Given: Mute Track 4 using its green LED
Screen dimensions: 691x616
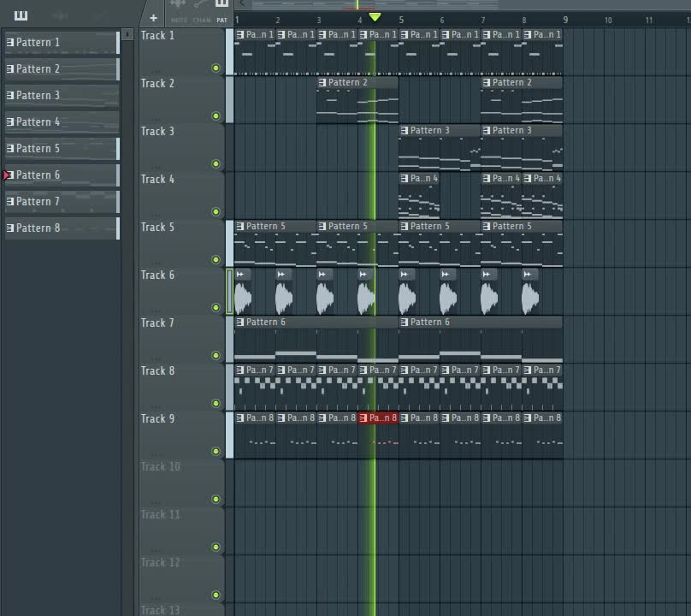Looking at the screenshot, I should pyautogui.click(x=216, y=211).
